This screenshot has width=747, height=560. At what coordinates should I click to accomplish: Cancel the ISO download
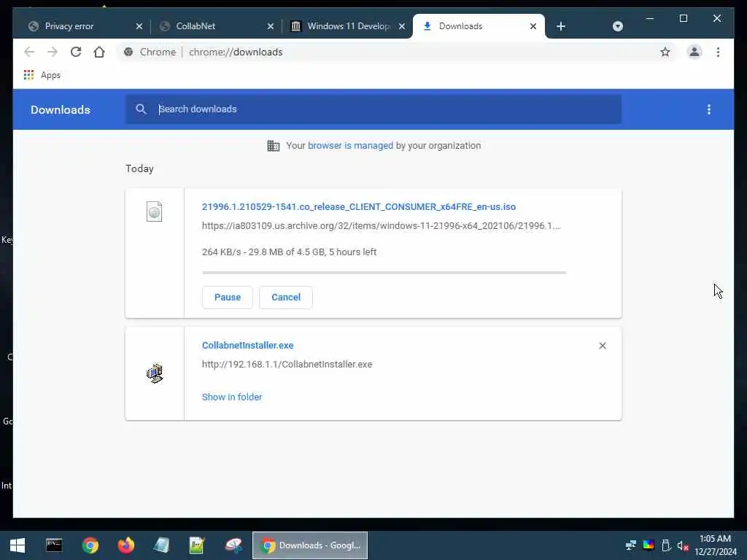tap(286, 297)
